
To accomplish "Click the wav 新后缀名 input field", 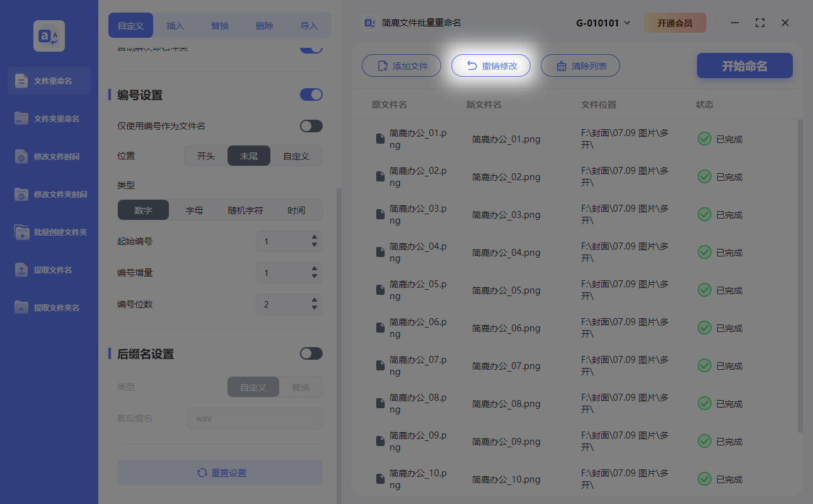I will click(254, 418).
